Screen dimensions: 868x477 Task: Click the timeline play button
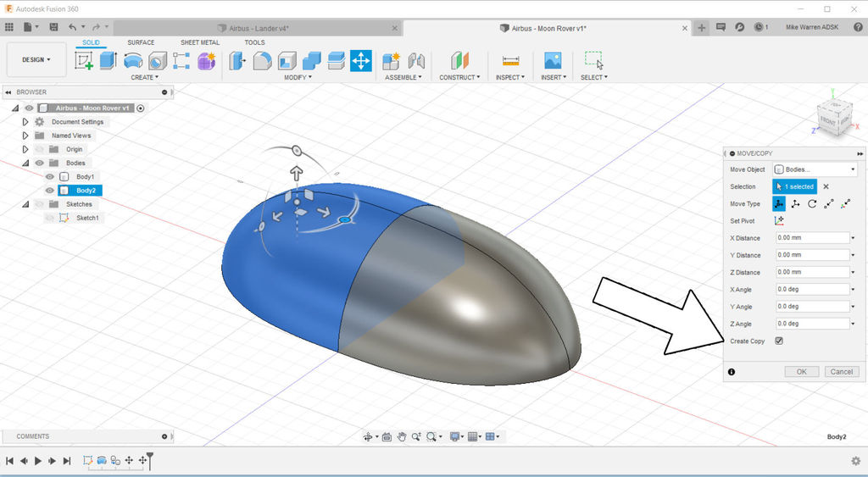click(x=38, y=460)
